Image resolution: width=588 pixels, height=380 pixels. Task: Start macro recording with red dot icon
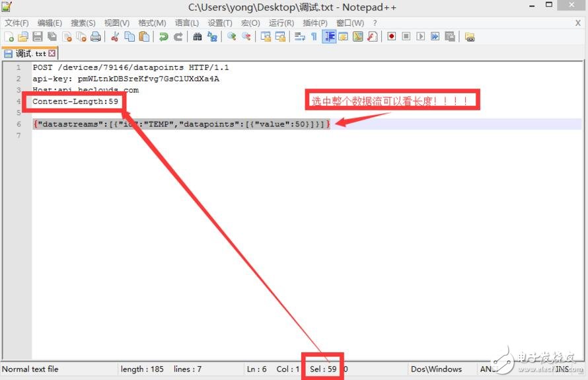coord(392,37)
